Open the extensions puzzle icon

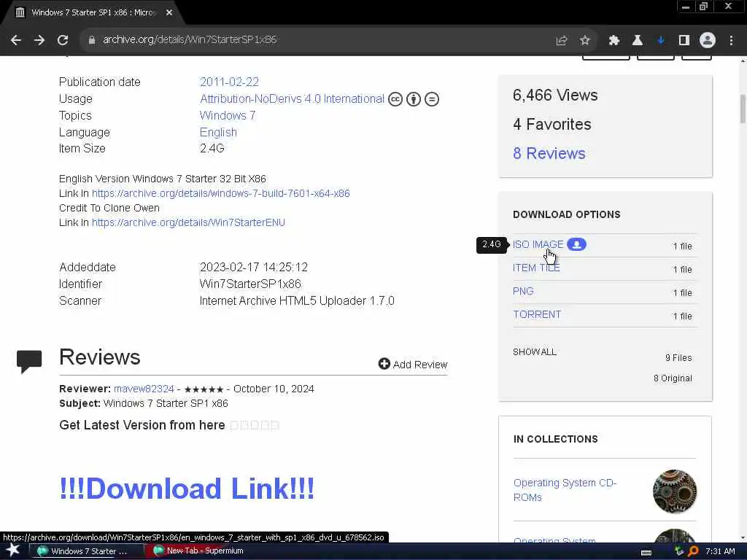[x=614, y=41]
